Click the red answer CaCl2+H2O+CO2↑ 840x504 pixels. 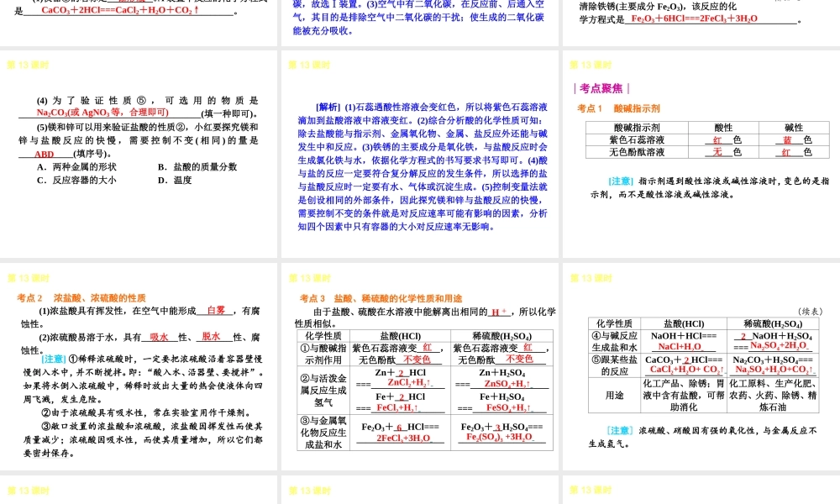pyautogui.click(x=687, y=370)
